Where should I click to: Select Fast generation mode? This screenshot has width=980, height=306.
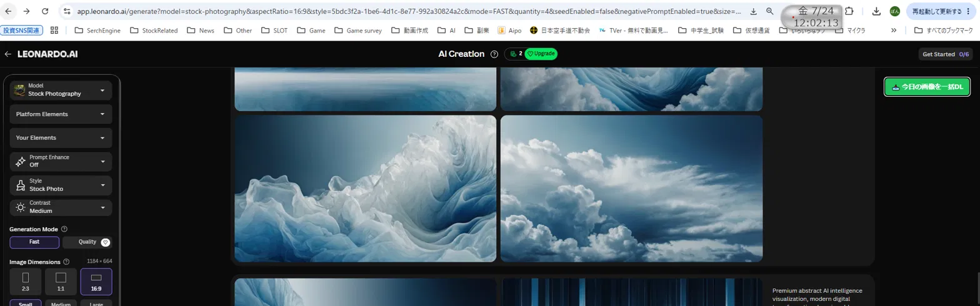pyautogui.click(x=34, y=242)
